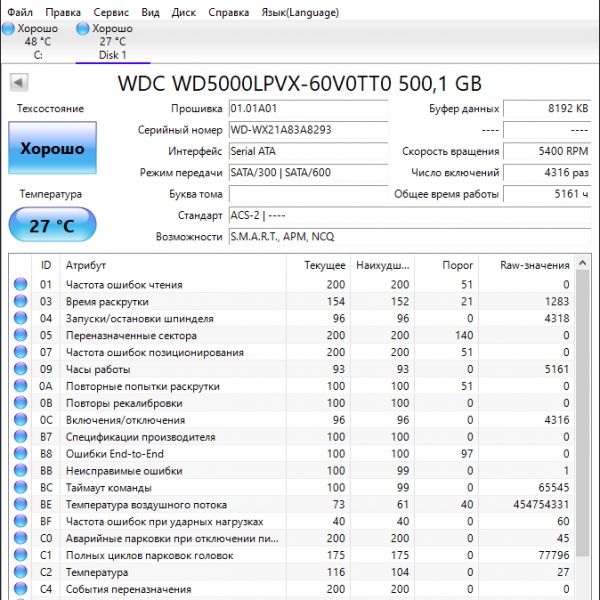Viewport: 600px width, 600px height.
Task: Click status icon for BE Температура воздушного потока
Action: pos(20,504)
